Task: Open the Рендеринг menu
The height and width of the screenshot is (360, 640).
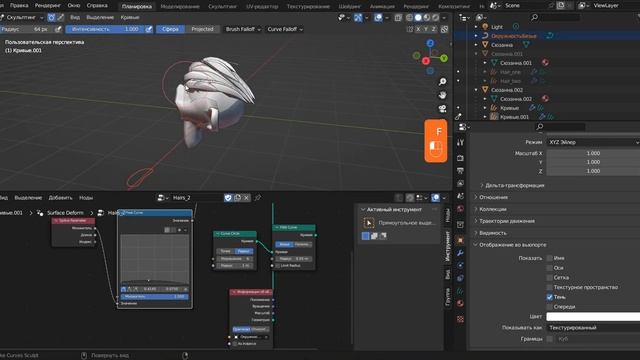Action: click(x=47, y=6)
